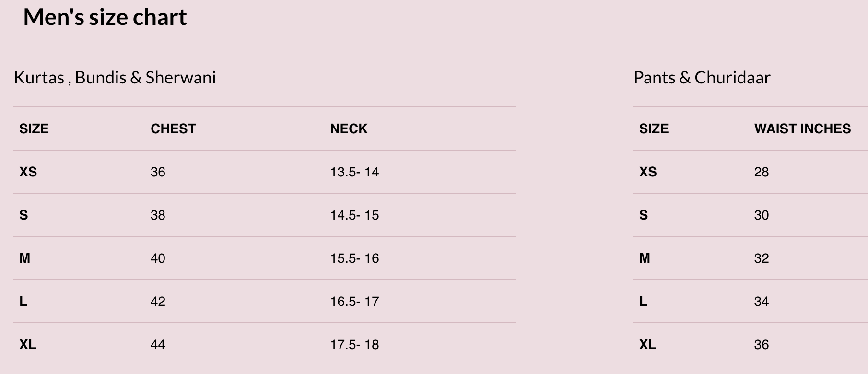Click neck value 15.5- 16
This screenshot has width=868, height=374.
click(354, 258)
